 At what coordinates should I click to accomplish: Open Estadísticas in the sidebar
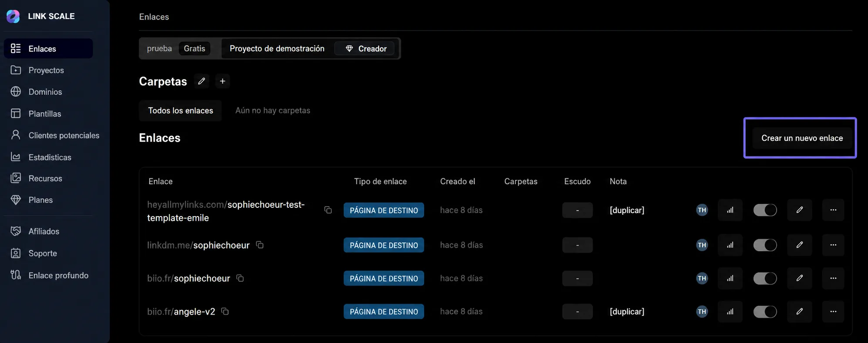pyautogui.click(x=48, y=157)
